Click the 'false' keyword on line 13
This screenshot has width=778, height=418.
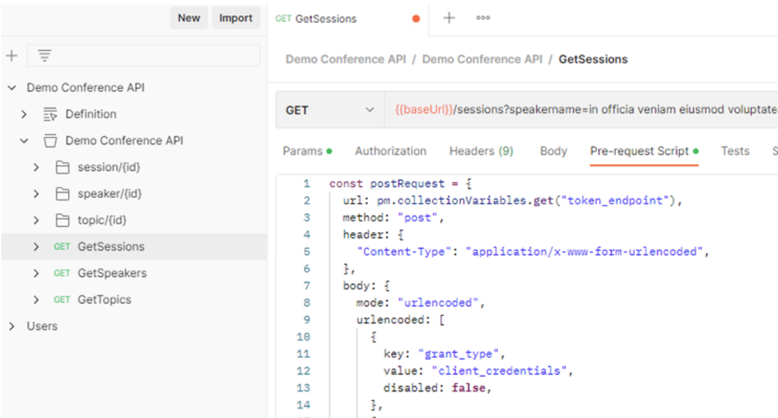coord(468,388)
